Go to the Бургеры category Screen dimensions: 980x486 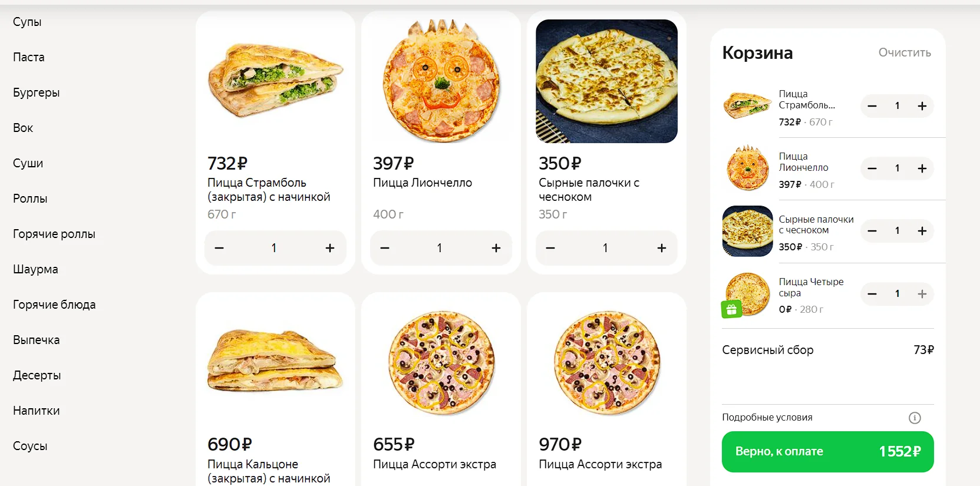click(x=37, y=92)
